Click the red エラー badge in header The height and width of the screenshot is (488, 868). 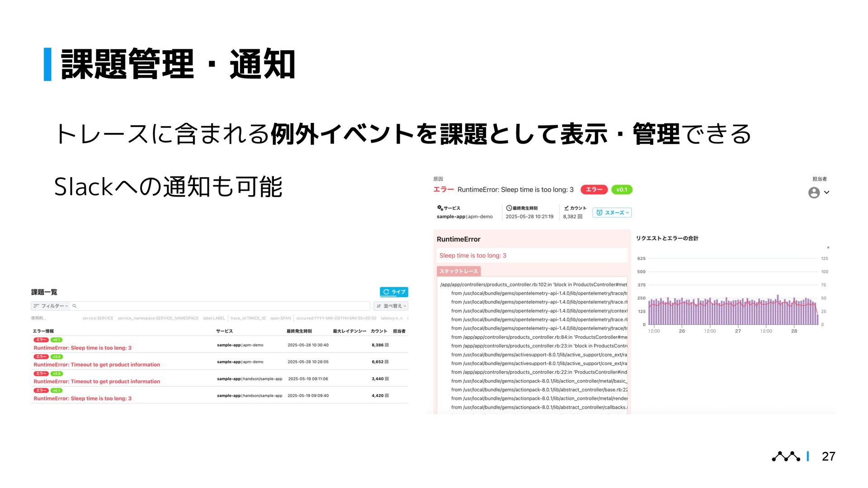pos(594,190)
